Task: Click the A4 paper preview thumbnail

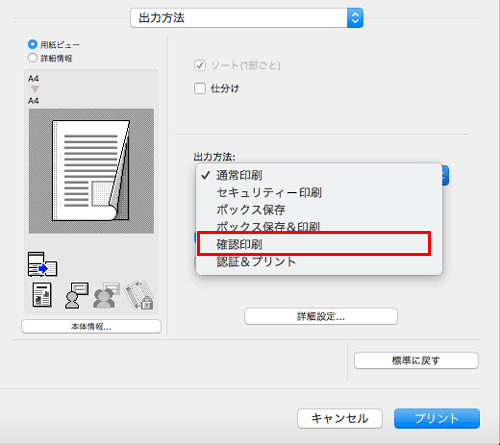Action: click(x=91, y=171)
